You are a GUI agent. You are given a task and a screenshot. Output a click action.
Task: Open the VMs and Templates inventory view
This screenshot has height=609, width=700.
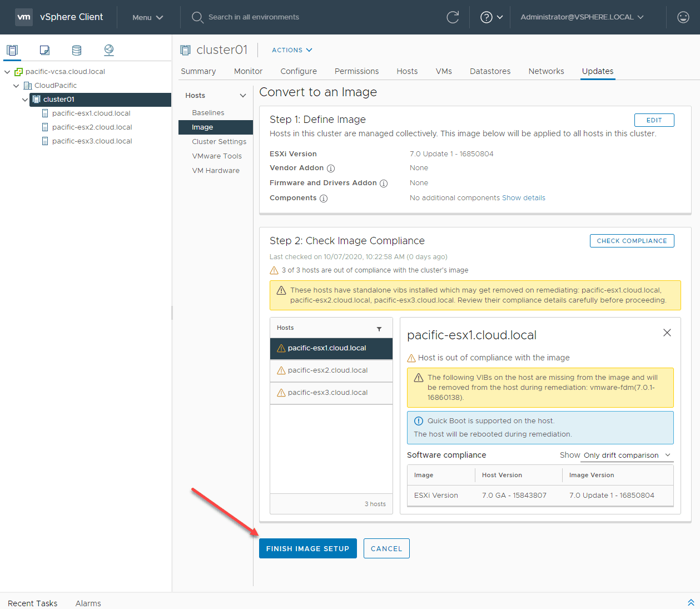(x=44, y=50)
